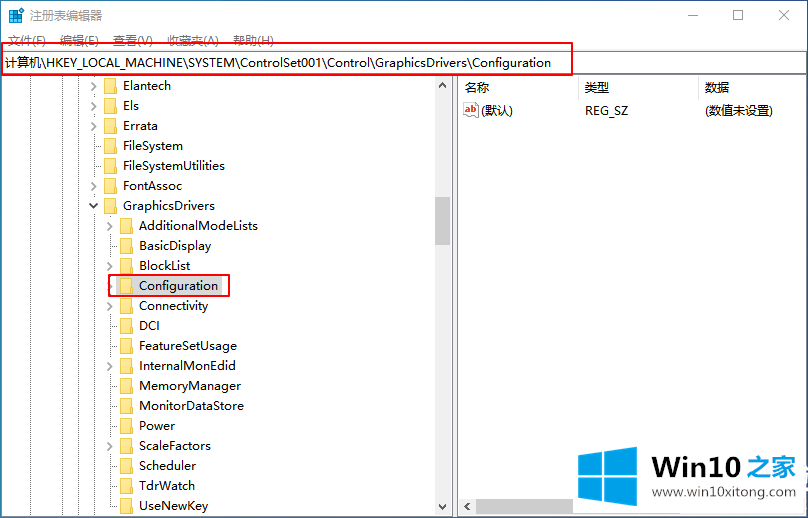Click the (默认) string value icon
808x518 pixels.
(x=470, y=110)
